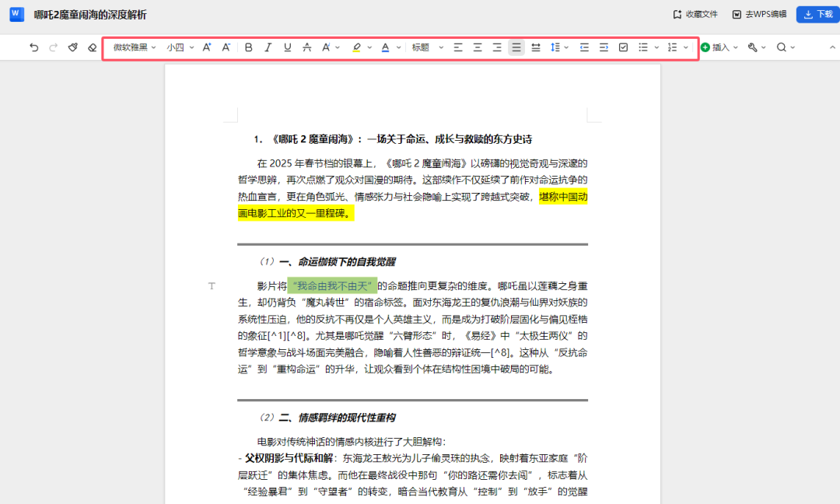This screenshot has width=840, height=504.
Task: Expand bulleted list style options
Action: [x=656, y=47]
